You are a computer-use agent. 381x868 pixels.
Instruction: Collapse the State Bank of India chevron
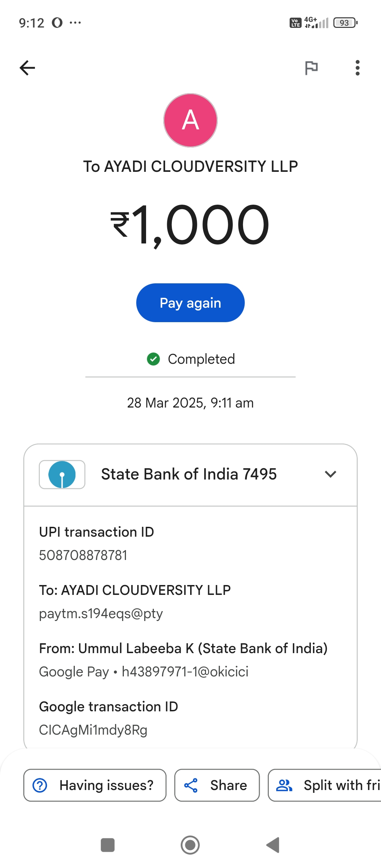330,474
